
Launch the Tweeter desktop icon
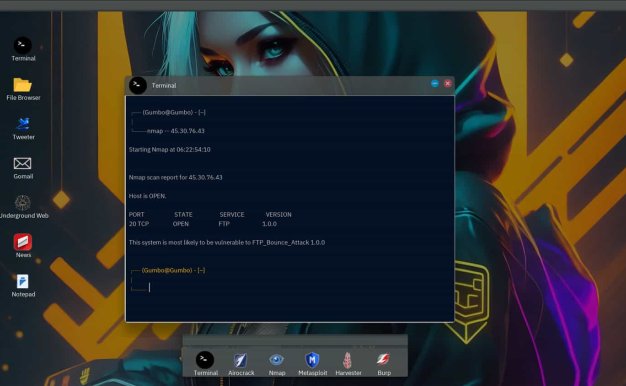(x=23, y=124)
